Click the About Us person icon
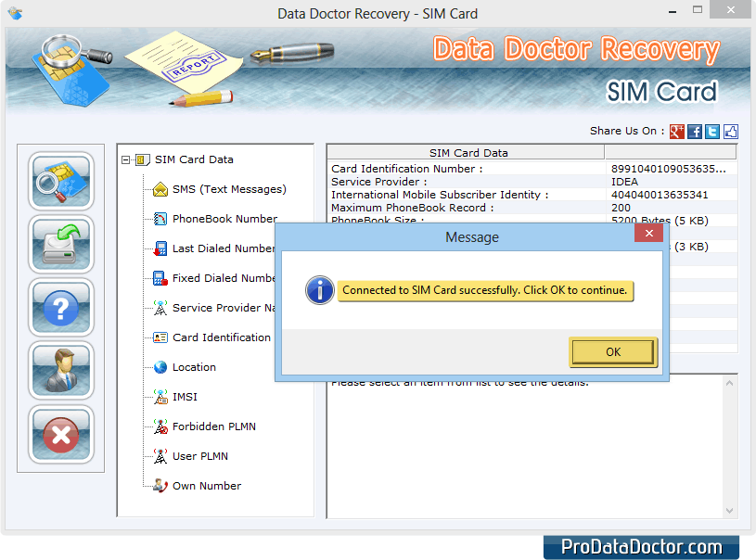756x560 pixels. [x=60, y=371]
